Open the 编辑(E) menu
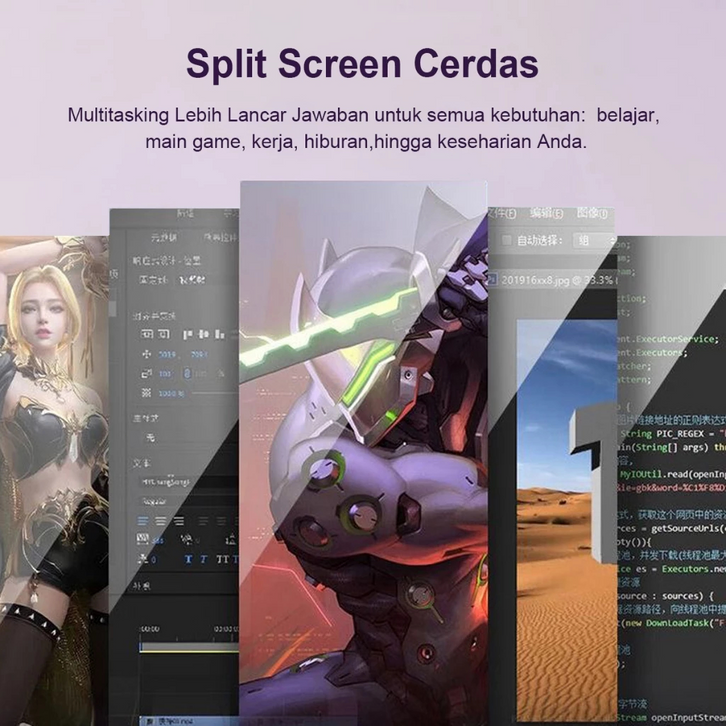The width and height of the screenshot is (726, 726). pyautogui.click(x=547, y=213)
